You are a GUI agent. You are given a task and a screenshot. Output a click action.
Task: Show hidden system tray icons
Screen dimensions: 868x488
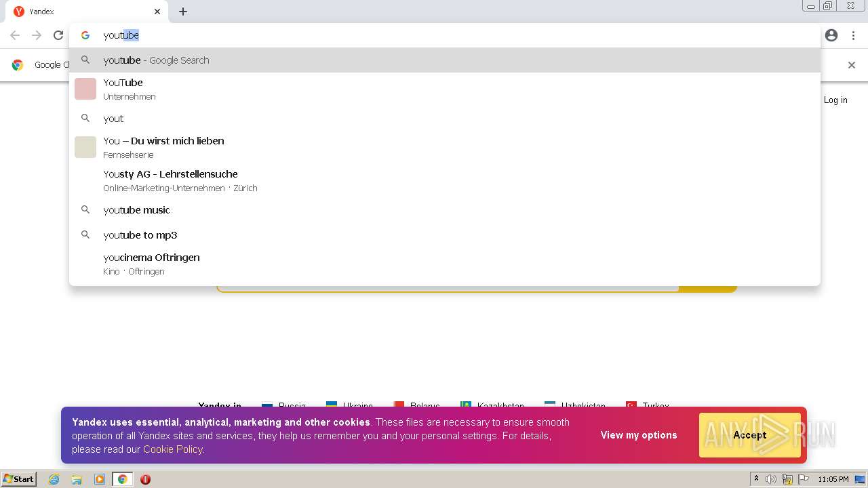[x=756, y=479]
